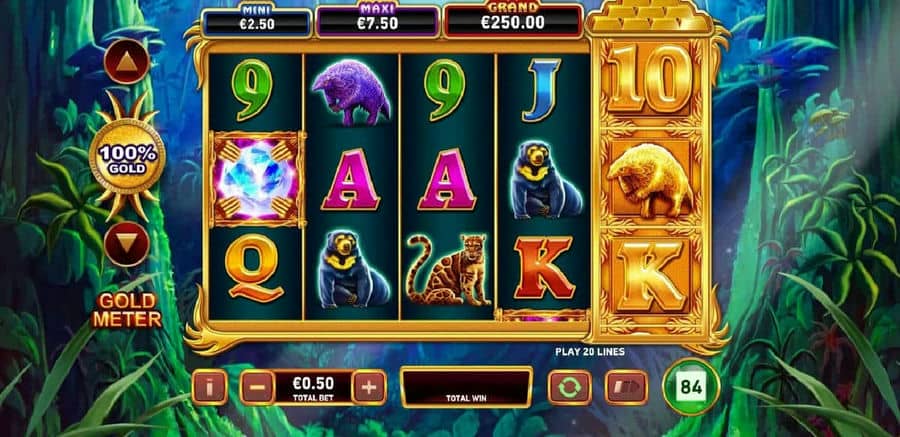Screen dimensions: 900x437
Task: Select the Grand jackpot €250.00 panel
Action: 514,21
